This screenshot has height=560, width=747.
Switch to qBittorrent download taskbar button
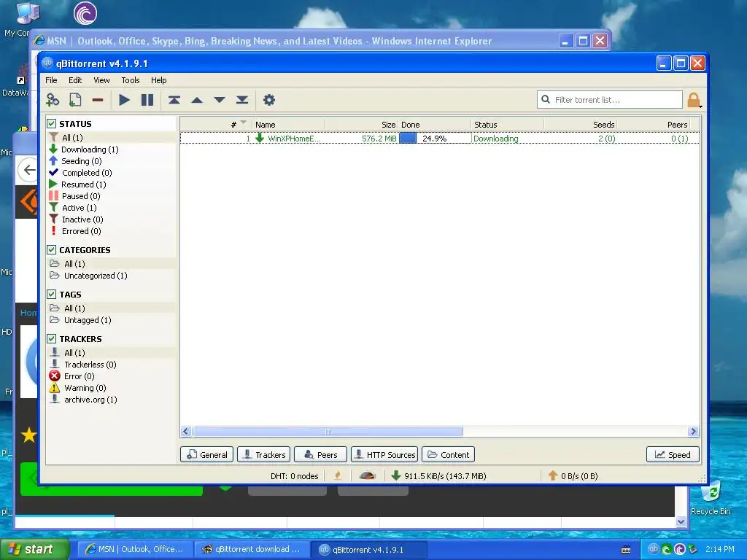(x=252, y=549)
